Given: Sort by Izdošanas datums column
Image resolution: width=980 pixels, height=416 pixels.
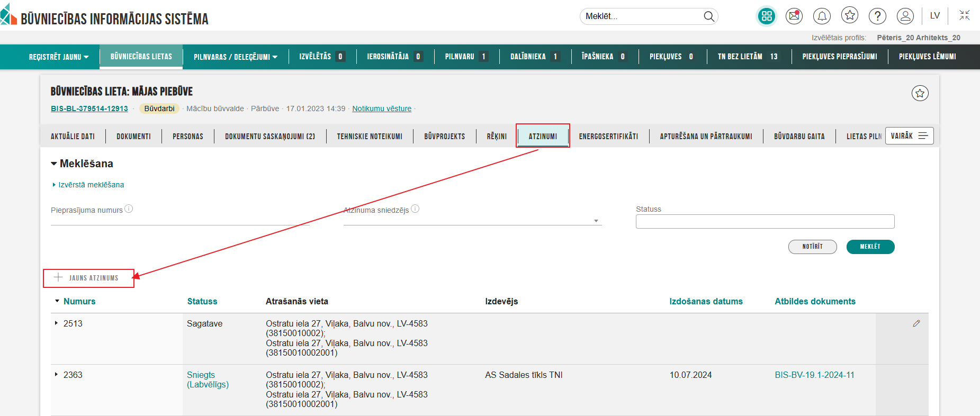Looking at the screenshot, I should tap(706, 301).
